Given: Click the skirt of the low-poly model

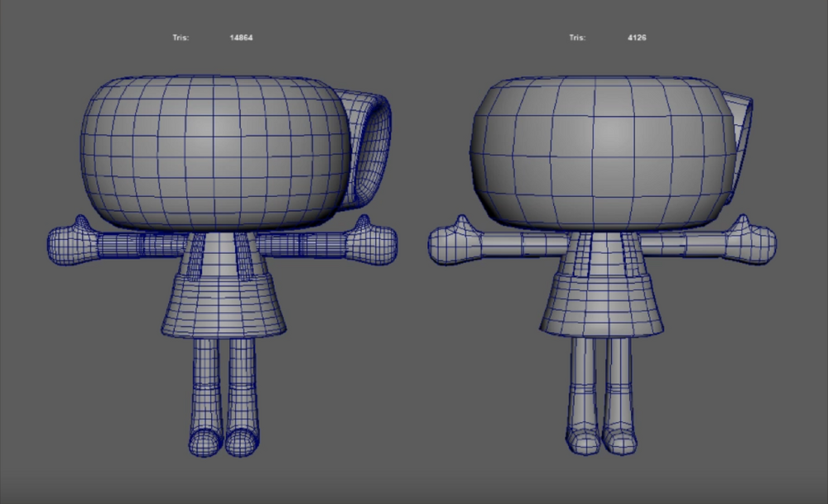Looking at the screenshot, I should (602, 308).
